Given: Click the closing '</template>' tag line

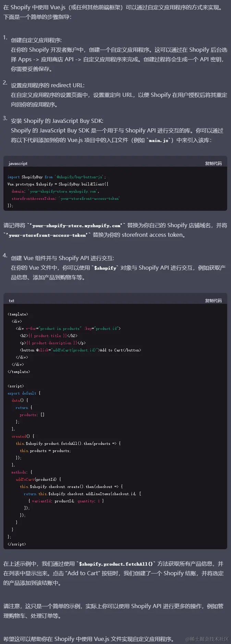Looking at the screenshot, I should pyautogui.click(x=19, y=372).
